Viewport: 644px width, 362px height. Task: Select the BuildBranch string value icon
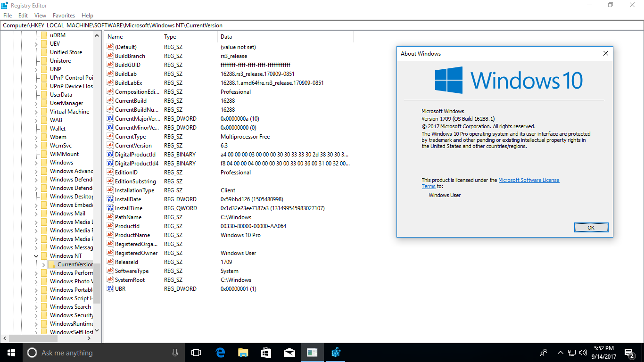pyautogui.click(x=110, y=56)
